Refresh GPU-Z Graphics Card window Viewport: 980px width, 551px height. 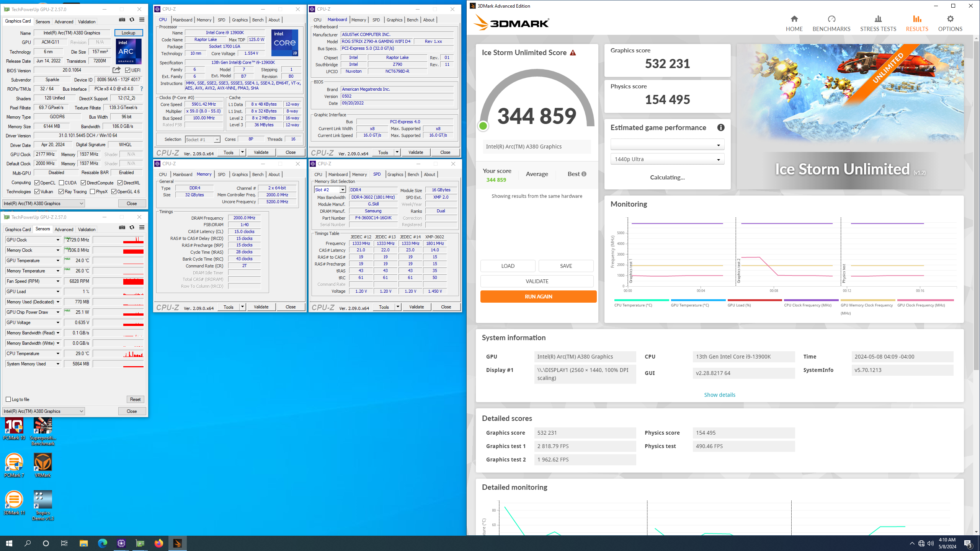click(x=132, y=20)
